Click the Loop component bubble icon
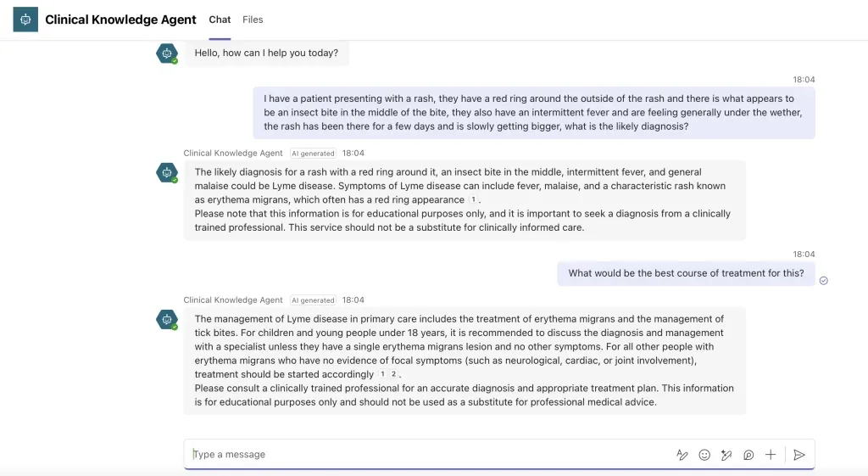Viewport: 868px width, 476px height. pyautogui.click(x=748, y=455)
